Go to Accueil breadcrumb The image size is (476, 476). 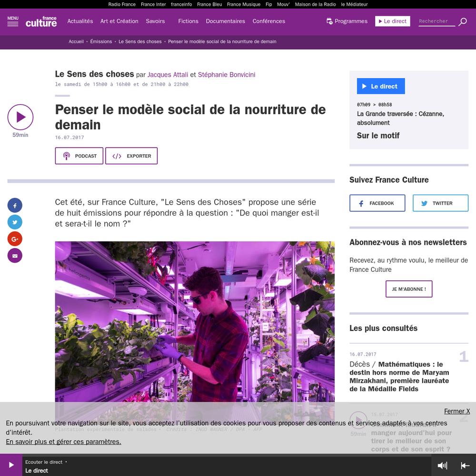pyautogui.click(x=76, y=41)
